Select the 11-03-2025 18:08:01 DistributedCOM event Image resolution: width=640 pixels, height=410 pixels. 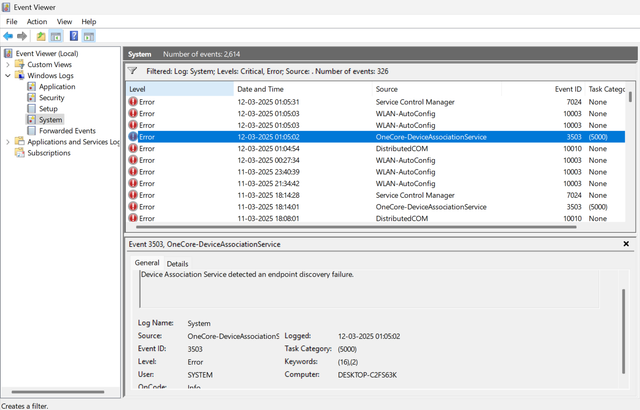click(376, 218)
